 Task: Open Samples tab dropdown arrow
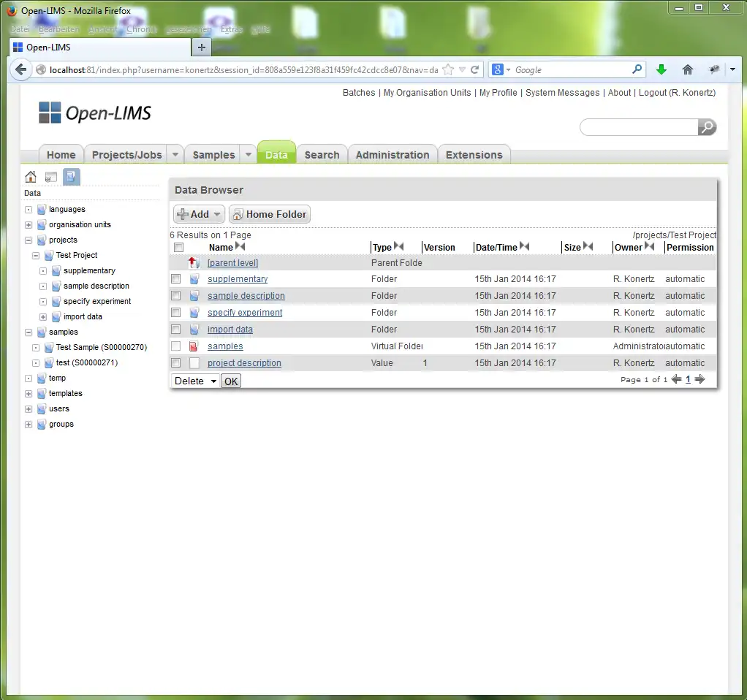click(x=249, y=155)
